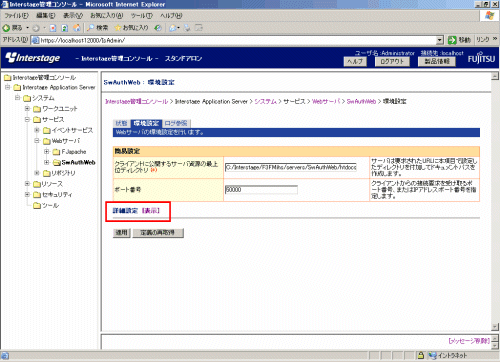Screen dimensions: 500x362
Task: Click the 適用 button
Action: pyautogui.click(x=121, y=233)
